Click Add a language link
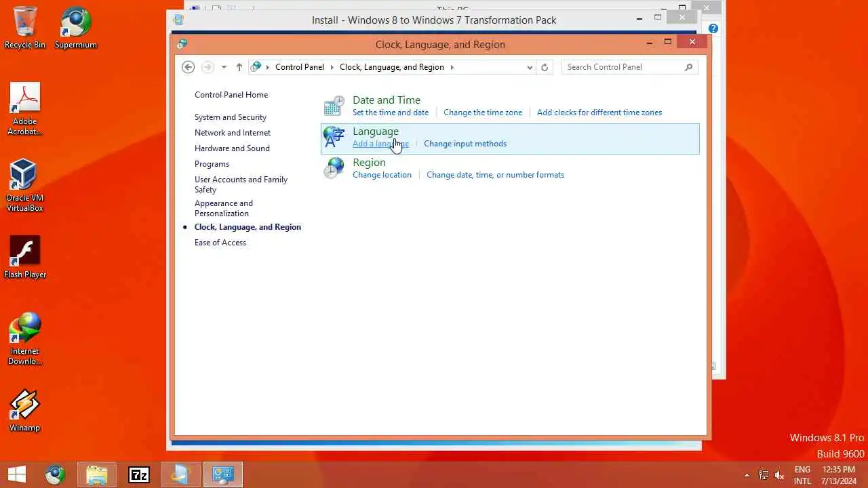The height and width of the screenshot is (488, 868). (380, 144)
